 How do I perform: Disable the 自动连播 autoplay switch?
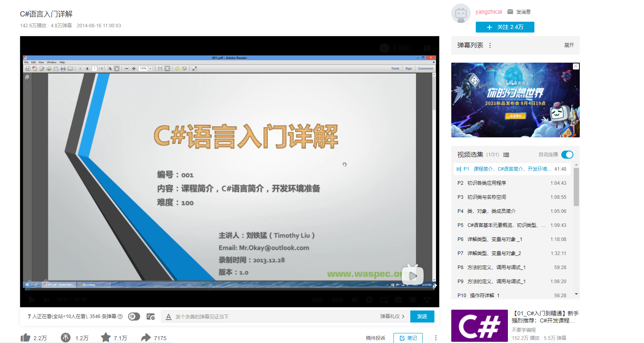pos(567,155)
